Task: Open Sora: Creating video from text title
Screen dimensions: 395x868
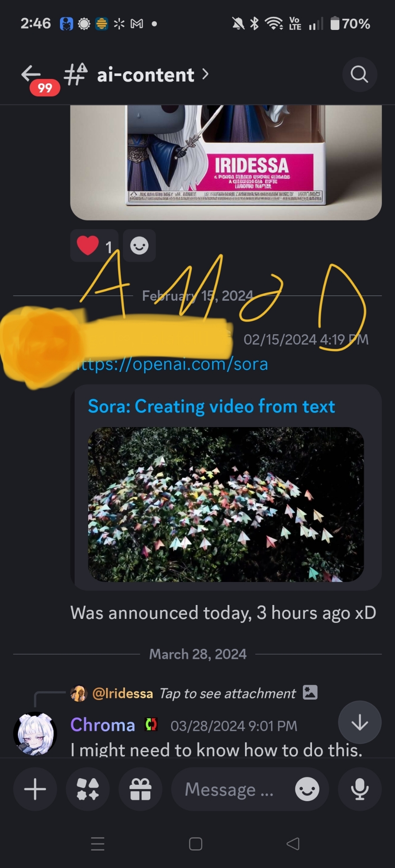Action: 211,406
